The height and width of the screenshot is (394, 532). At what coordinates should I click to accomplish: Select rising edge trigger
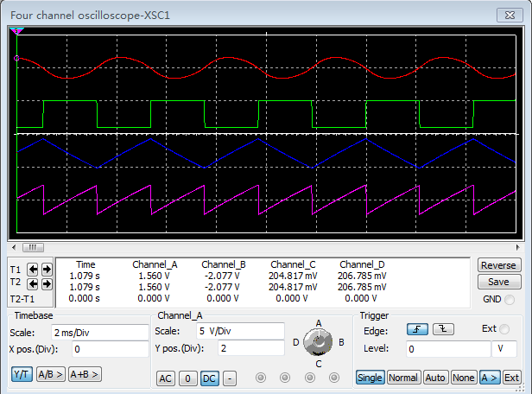(417, 329)
